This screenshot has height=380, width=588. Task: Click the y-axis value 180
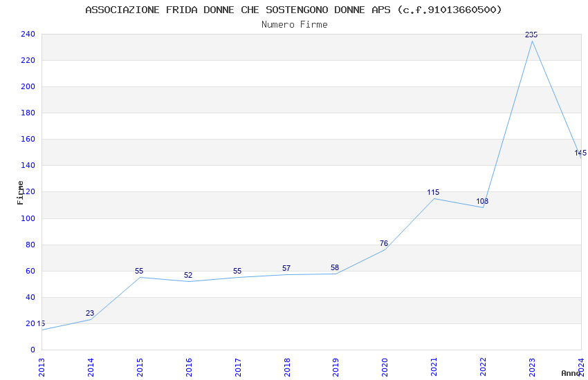pyautogui.click(x=28, y=113)
